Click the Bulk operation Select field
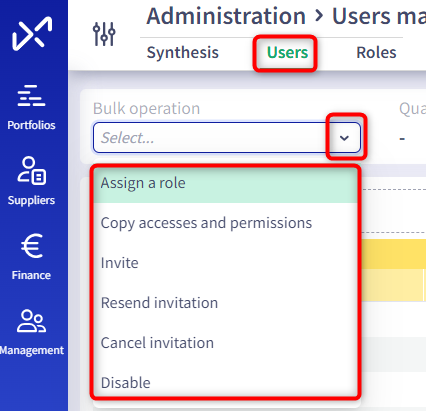 click(227, 138)
